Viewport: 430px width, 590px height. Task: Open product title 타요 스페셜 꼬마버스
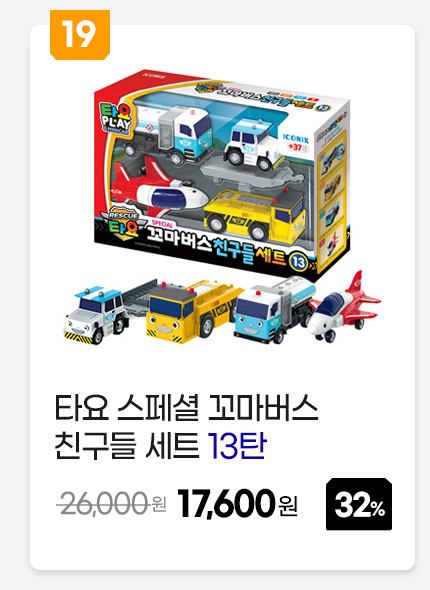[x=187, y=408]
